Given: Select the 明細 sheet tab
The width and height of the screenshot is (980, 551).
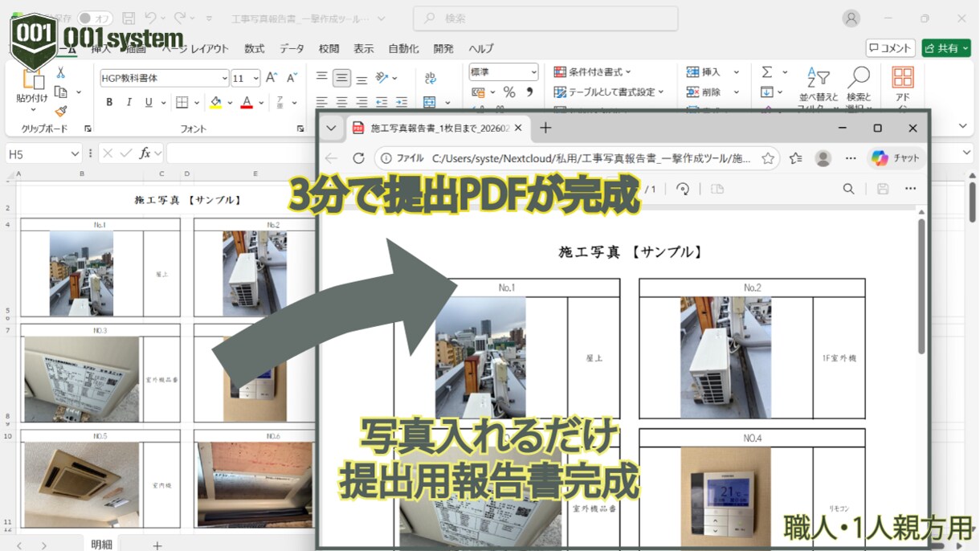Looking at the screenshot, I should 101,545.
